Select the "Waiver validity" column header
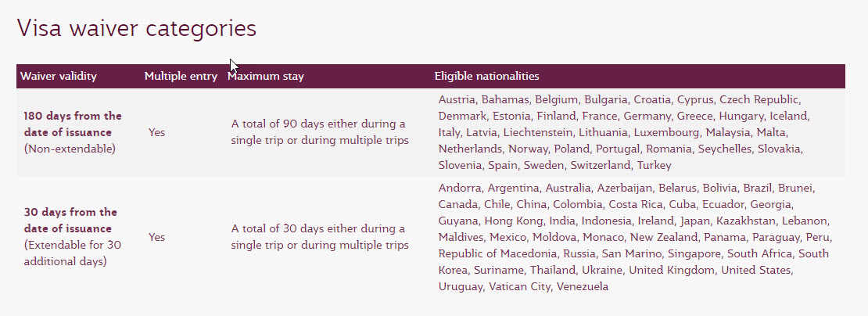This screenshot has width=868, height=316. point(59,76)
